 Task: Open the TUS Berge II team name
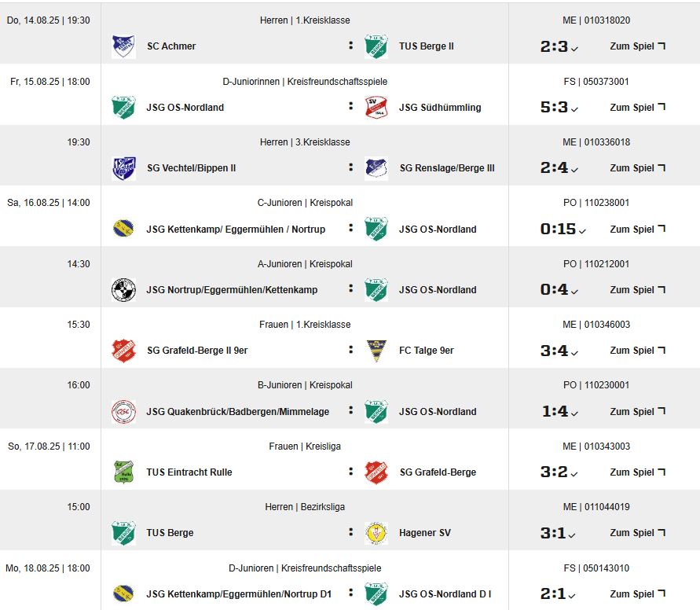[x=427, y=46]
